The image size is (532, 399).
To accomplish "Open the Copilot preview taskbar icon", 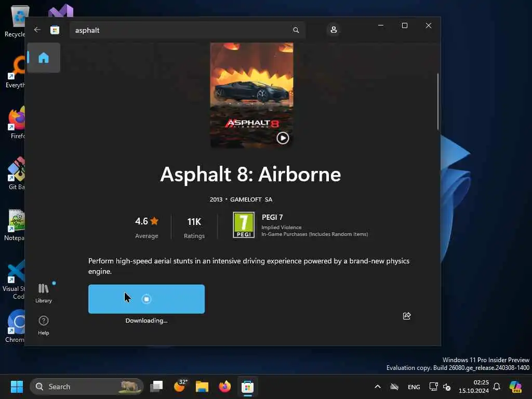I will point(515,387).
